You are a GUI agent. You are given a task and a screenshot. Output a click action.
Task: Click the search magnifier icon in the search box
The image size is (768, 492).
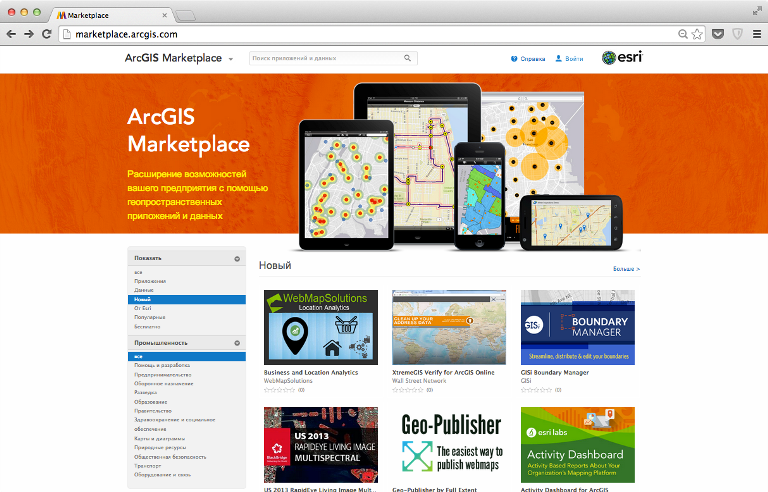(408, 58)
